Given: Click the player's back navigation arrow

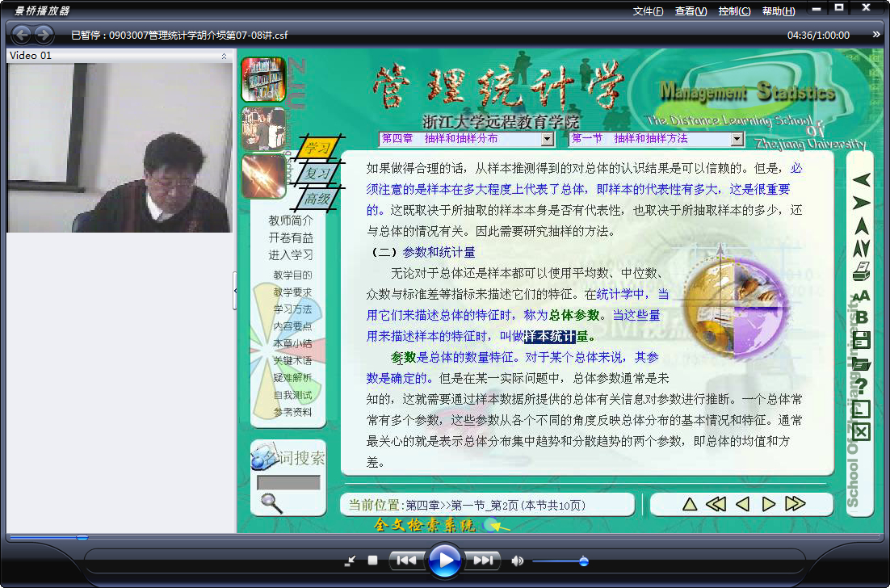Looking at the screenshot, I should tap(22, 36).
